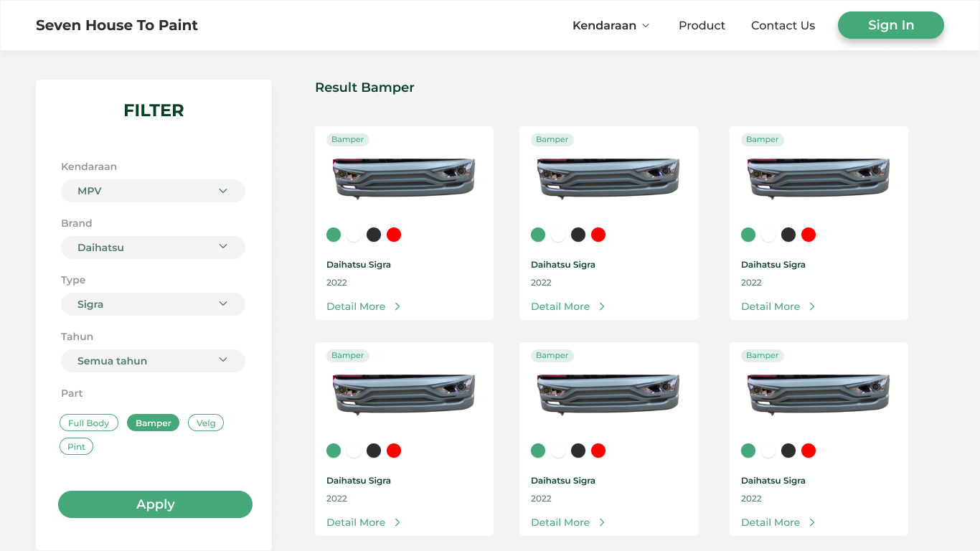Expand the Brand dropdown showing Daihatsu

coord(153,248)
